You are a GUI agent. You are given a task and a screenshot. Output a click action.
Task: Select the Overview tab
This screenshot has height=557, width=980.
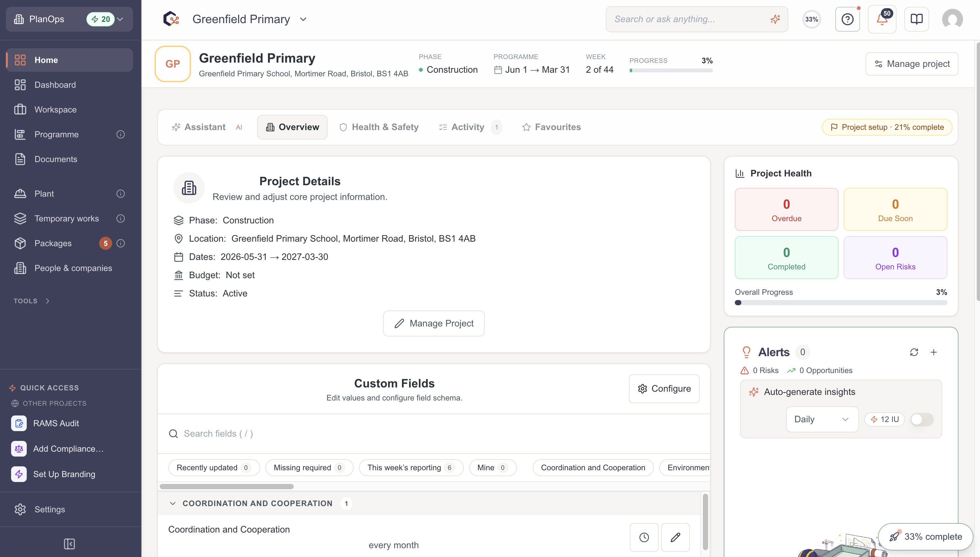tap(292, 127)
